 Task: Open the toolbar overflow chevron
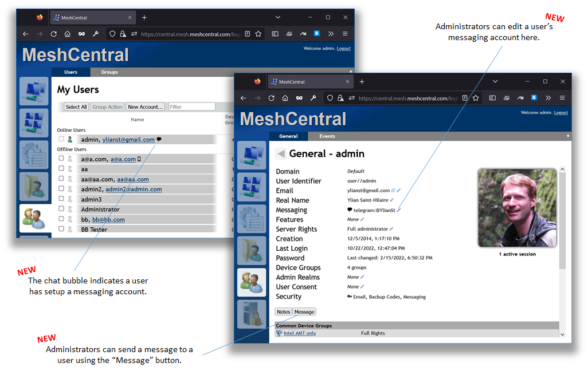[548, 98]
